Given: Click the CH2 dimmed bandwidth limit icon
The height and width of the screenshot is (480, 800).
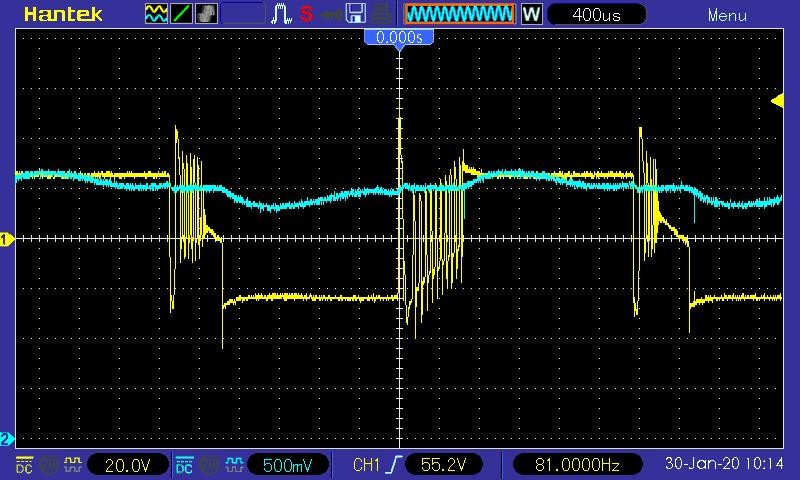Looking at the screenshot, I should [x=209, y=465].
